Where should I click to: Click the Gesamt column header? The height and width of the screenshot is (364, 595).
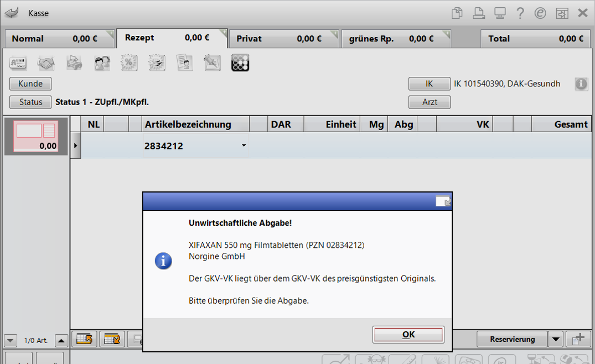coord(561,124)
